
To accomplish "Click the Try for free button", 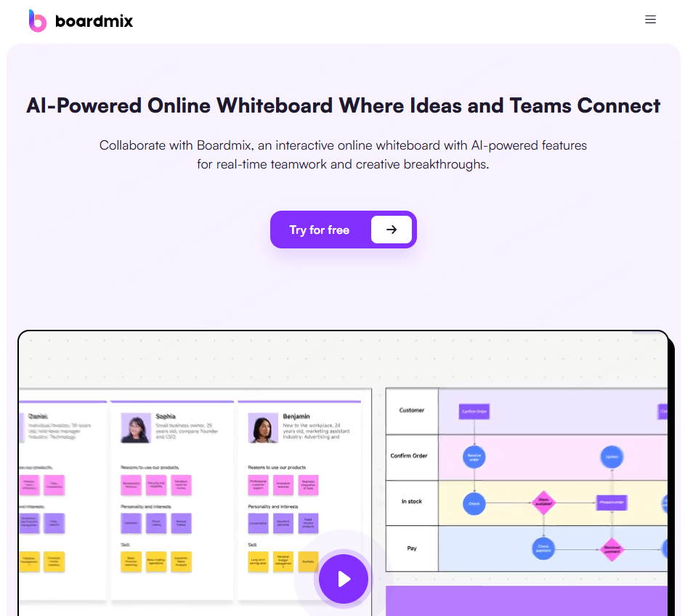I will [x=320, y=230].
